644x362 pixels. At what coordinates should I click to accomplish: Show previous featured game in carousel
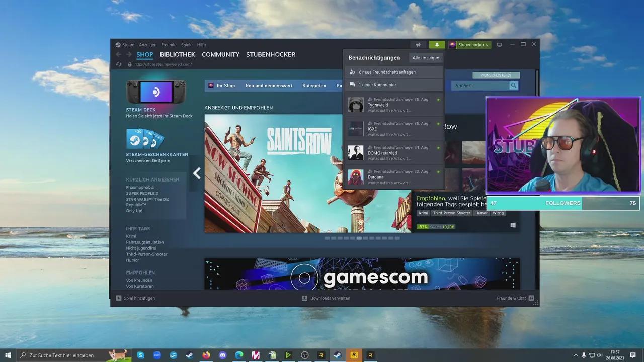(x=197, y=173)
